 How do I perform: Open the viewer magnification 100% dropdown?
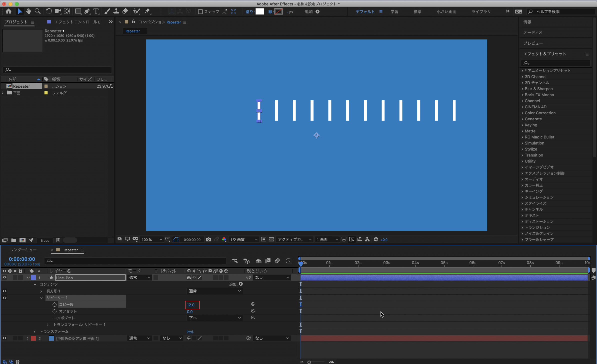click(x=151, y=240)
